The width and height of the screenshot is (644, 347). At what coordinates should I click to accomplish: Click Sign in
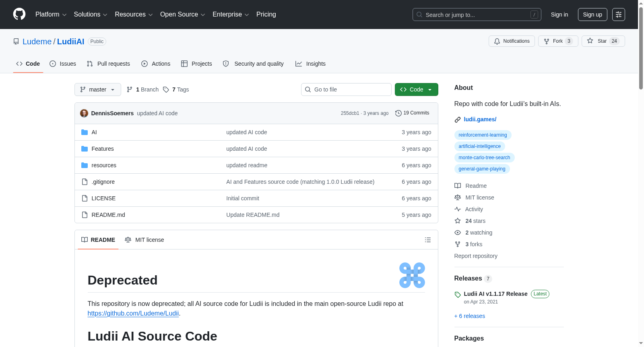(x=559, y=15)
